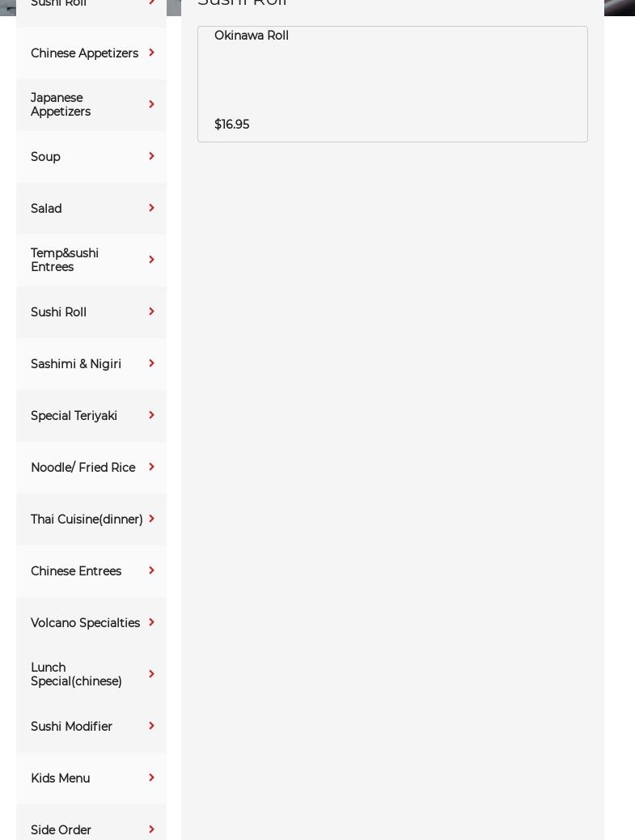Click the chevron icon beside Salad

pyautogui.click(x=151, y=208)
